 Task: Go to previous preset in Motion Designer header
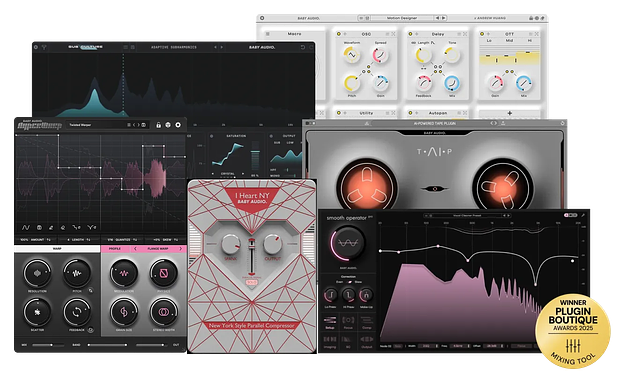coord(437,18)
